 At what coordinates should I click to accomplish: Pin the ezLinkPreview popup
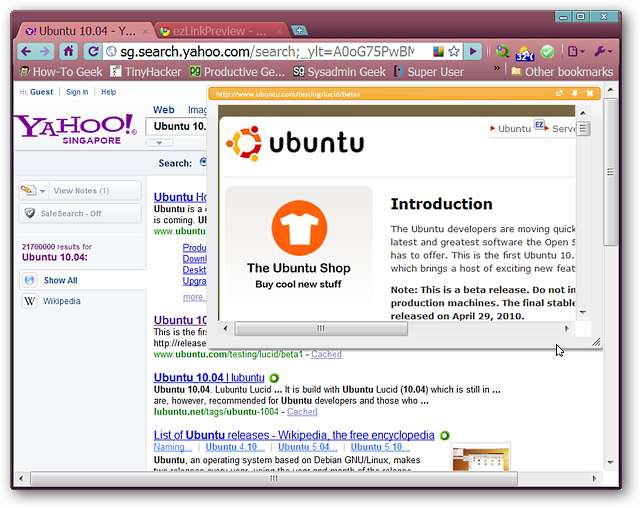(x=575, y=94)
